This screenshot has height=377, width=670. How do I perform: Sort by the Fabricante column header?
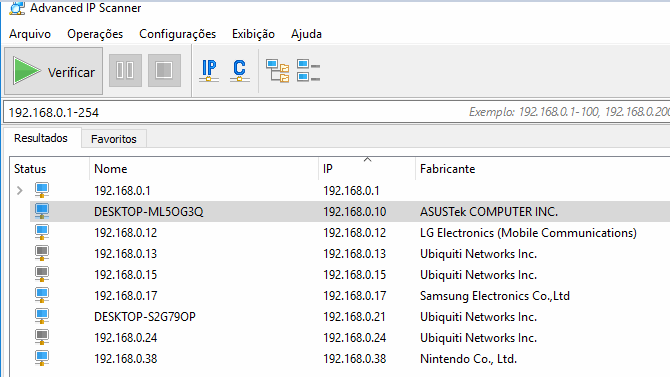[x=543, y=169]
